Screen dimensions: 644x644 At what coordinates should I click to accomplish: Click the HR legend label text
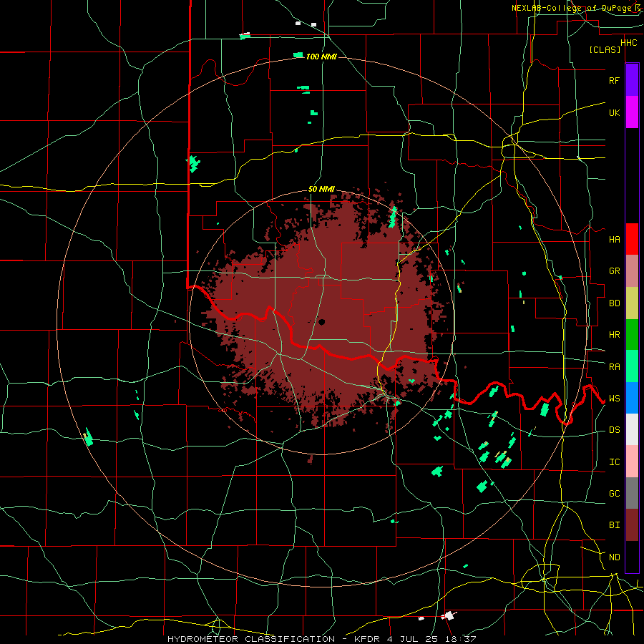coord(614,335)
